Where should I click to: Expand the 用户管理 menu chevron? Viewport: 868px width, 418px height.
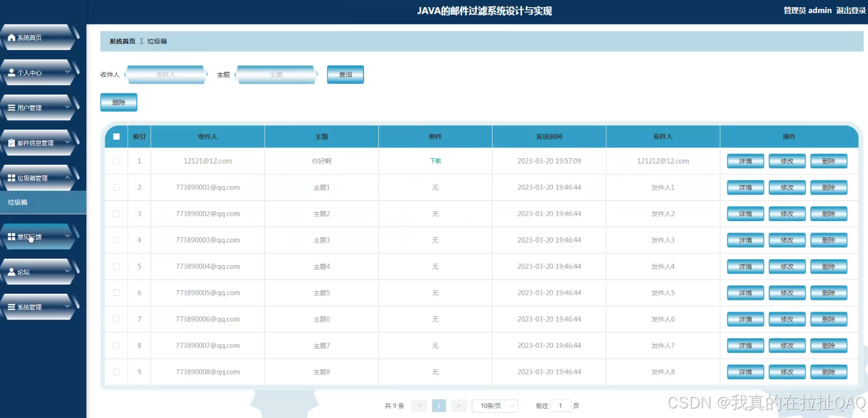(67, 107)
